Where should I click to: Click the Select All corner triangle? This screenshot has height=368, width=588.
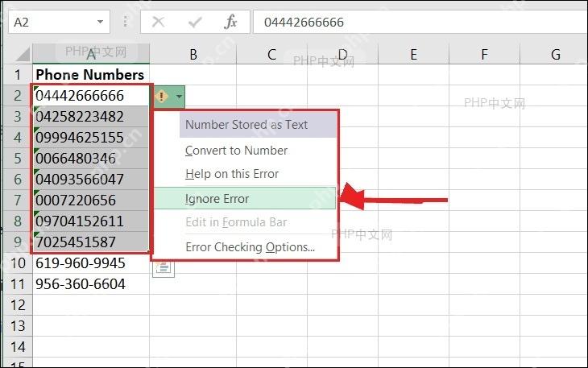[23, 54]
